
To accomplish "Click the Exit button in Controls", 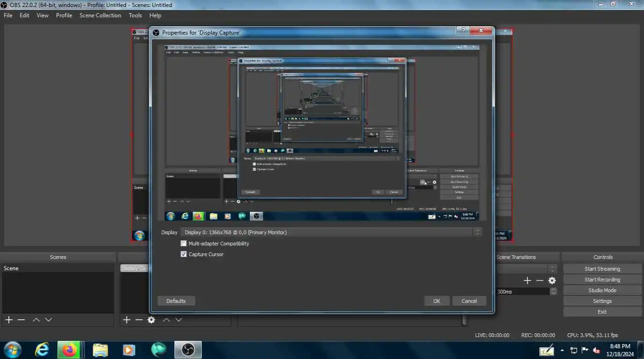I will pos(602,312).
